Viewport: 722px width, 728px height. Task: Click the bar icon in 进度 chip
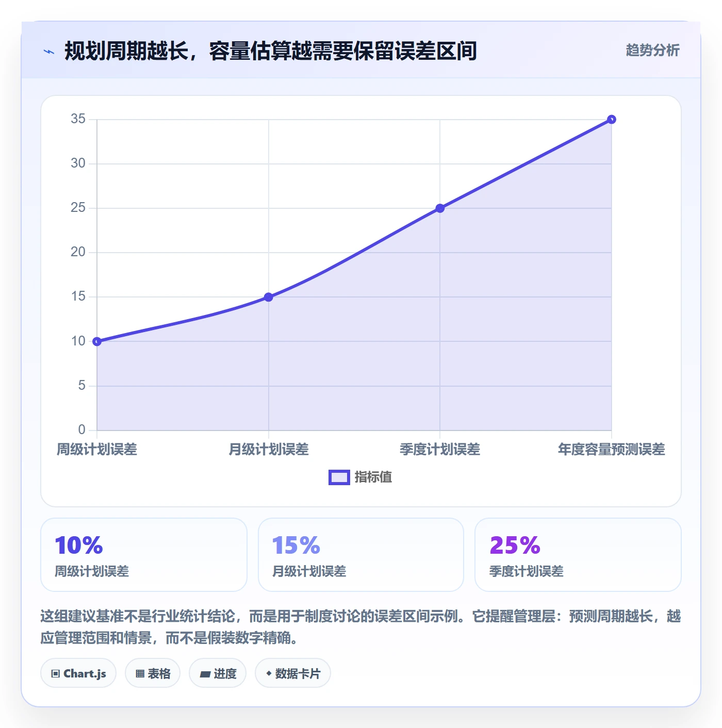(205, 674)
